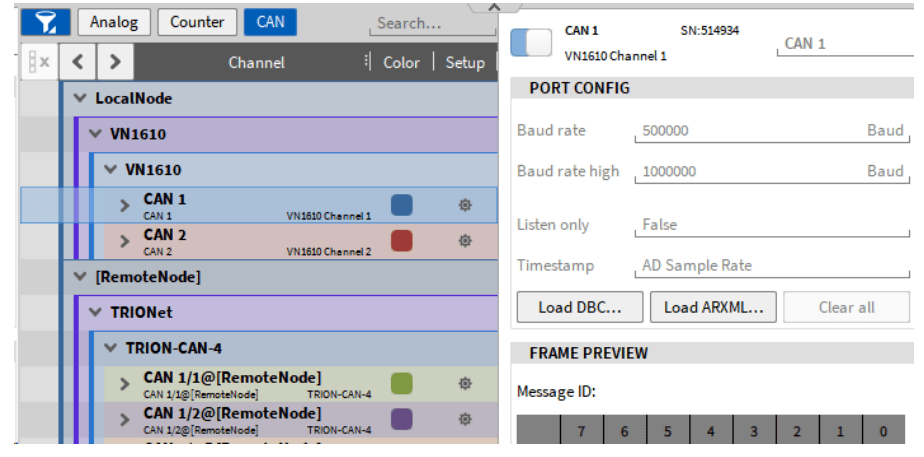Select the CAN filter tab
The image size is (924, 457).
[270, 22]
